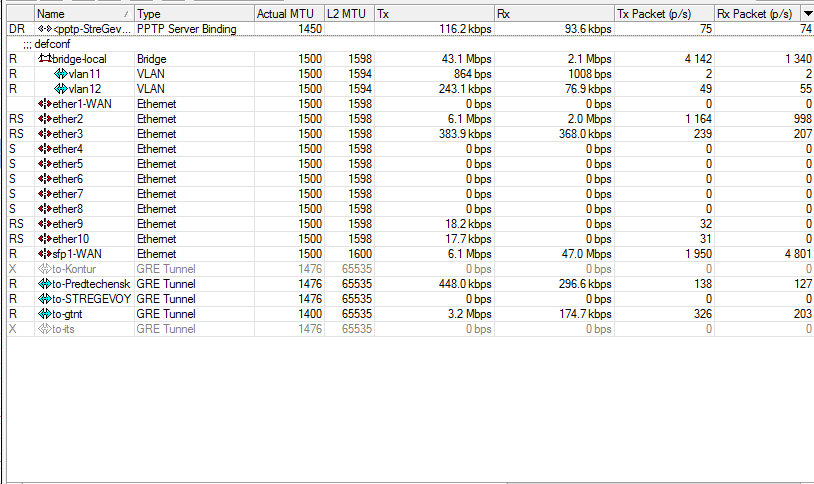This screenshot has width=814, height=484.
Task: Select the vlan12 interface name
Action: pyautogui.click(x=85, y=89)
